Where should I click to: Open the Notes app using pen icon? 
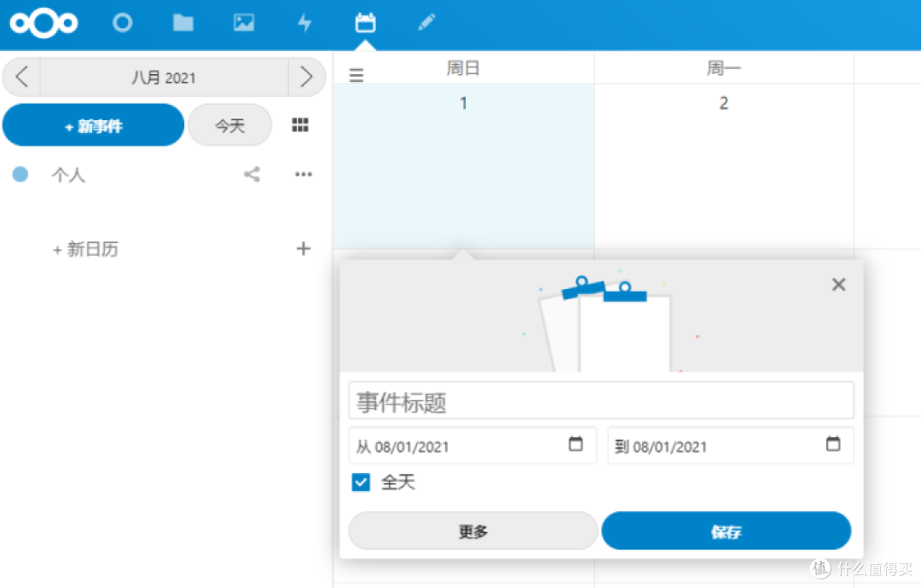[426, 23]
